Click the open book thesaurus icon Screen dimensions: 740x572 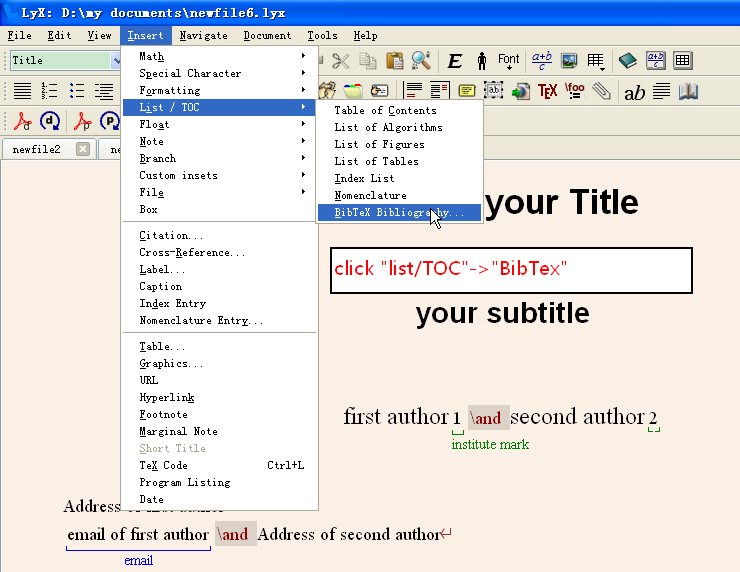pyautogui.click(x=688, y=91)
